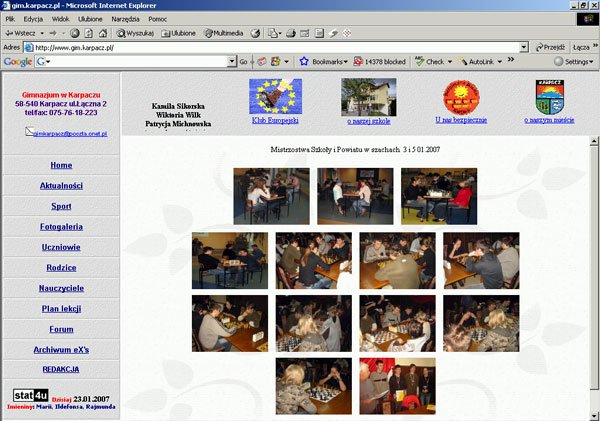Click the Wstecz back button
This screenshot has width=600, height=421.
[20, 33]
